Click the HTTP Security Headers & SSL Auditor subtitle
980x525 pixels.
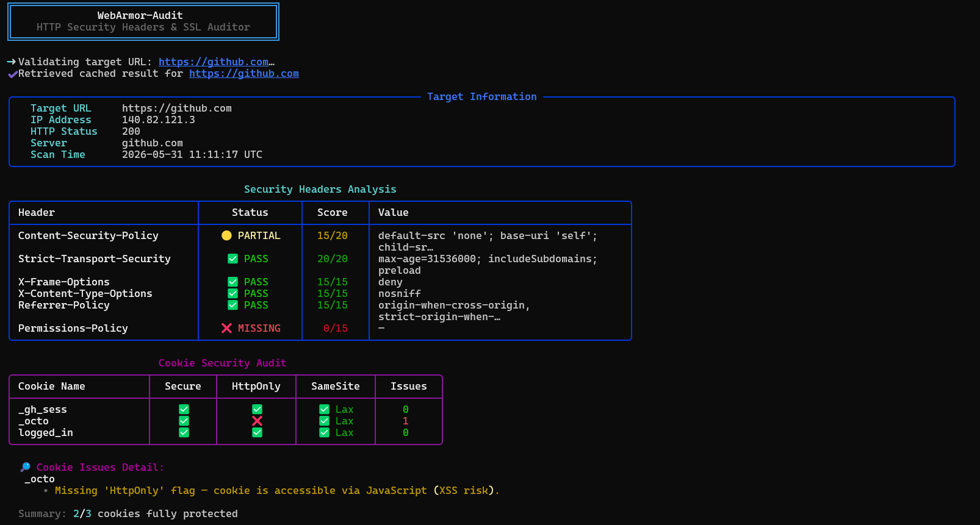(x=143, y=27)
